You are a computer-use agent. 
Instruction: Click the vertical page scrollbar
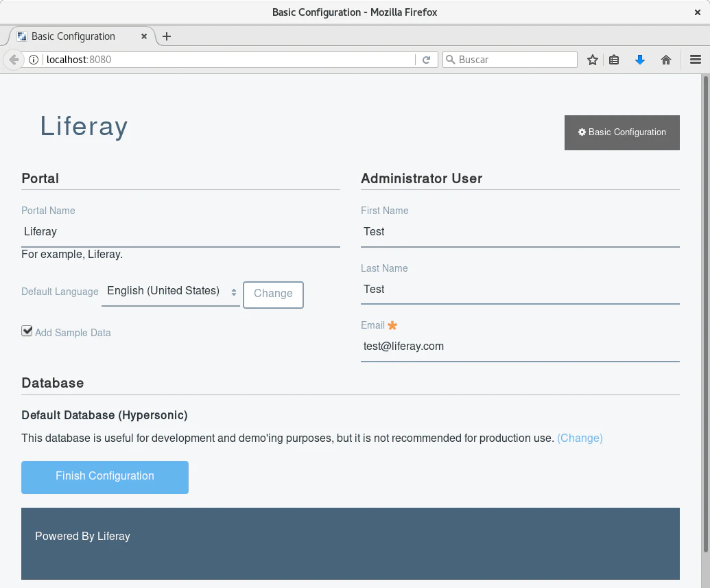point(705,309)
